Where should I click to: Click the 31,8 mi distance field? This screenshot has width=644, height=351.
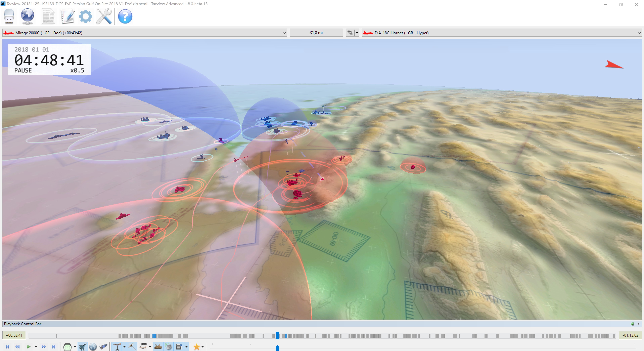[316, 33]
